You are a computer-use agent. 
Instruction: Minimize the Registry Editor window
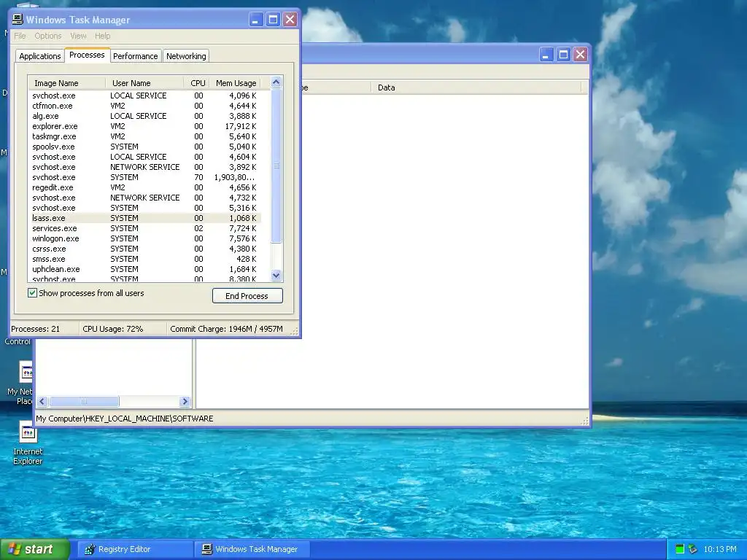pyautogui.click(x=546, y=55)
